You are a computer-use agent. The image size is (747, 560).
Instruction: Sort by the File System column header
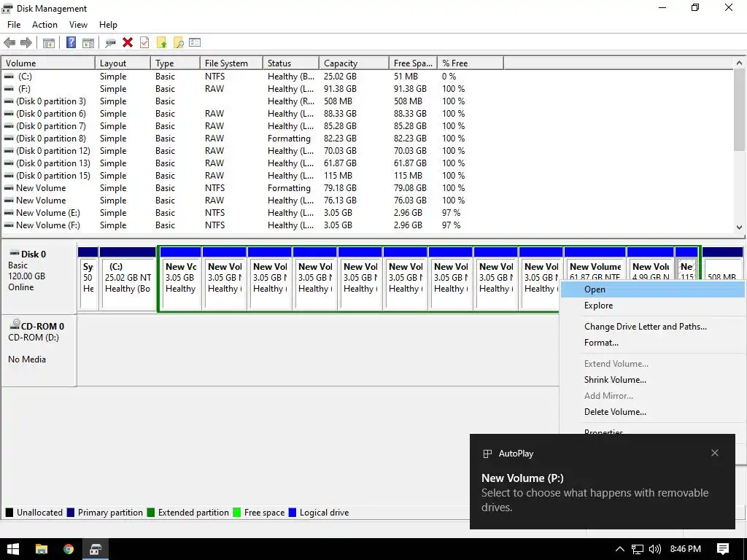point(231,63)
